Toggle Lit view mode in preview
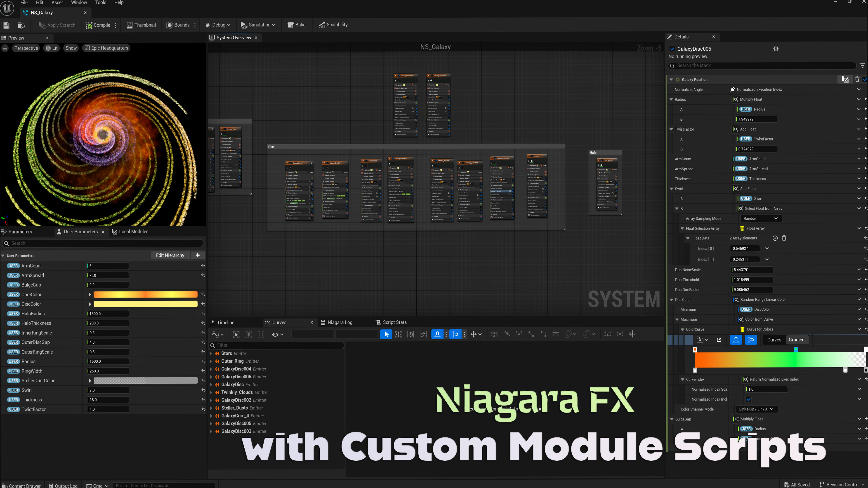The width and height of the screenshot is (868, 488). (52, 48)
